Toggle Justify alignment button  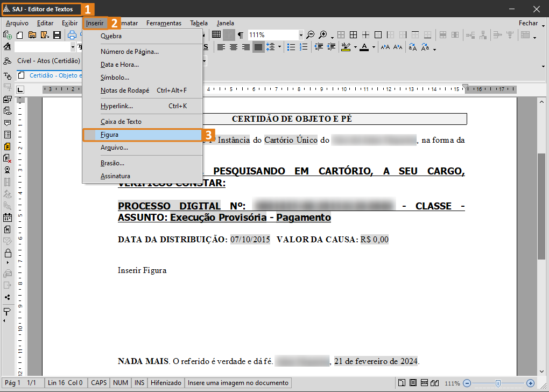(258, 47)
